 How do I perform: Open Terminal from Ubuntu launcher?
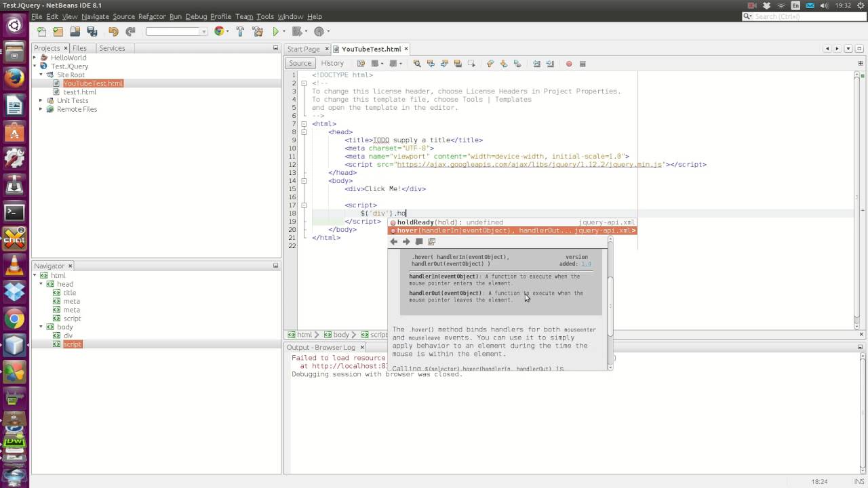[x=14, y=212]
